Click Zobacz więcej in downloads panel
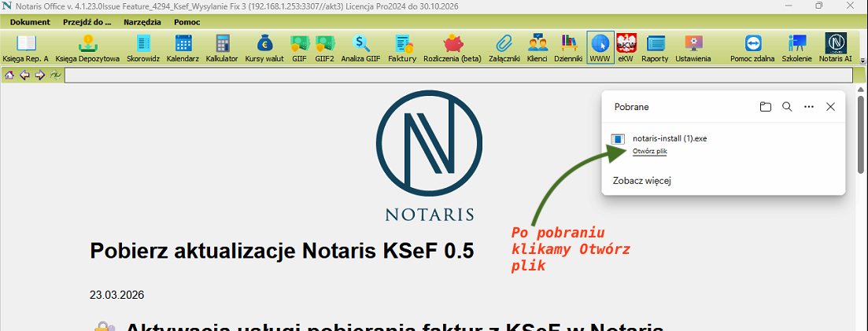 click(x=641, y=181)
